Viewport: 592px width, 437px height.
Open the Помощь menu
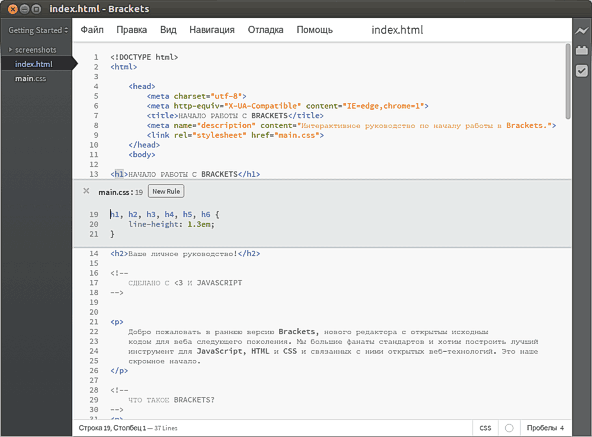click(x=314, y=30)
